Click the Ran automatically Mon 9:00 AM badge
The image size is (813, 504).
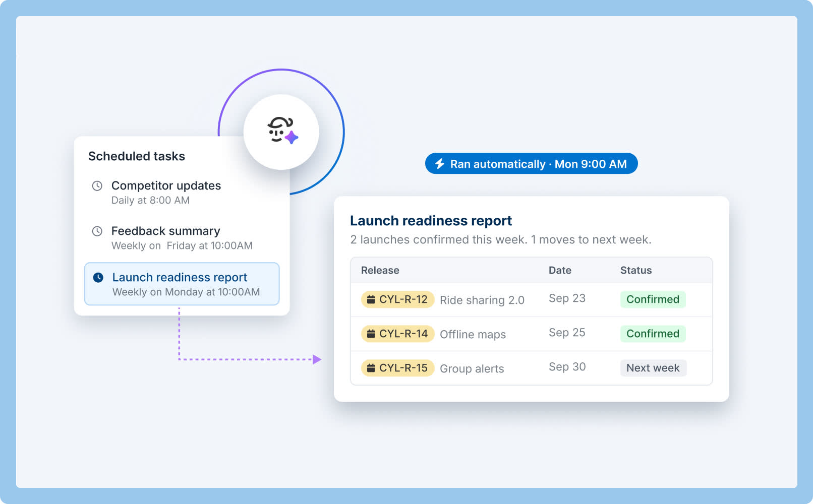coord(531,164)
